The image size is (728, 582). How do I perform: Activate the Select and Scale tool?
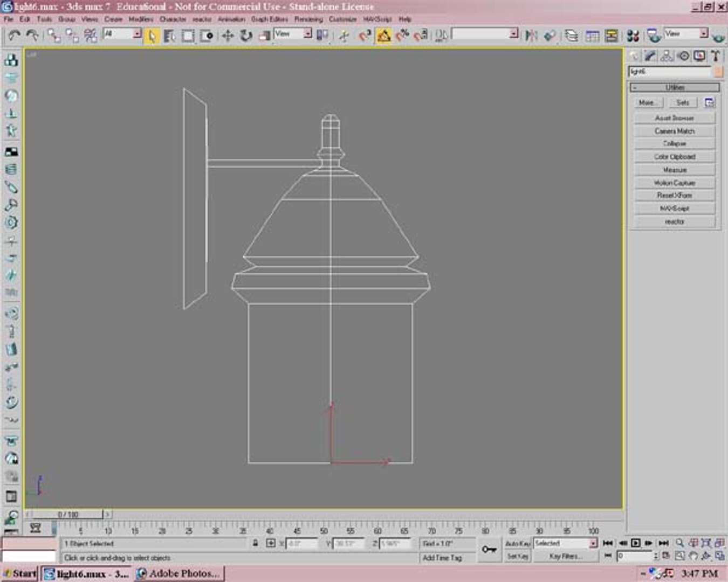(264, 36)
